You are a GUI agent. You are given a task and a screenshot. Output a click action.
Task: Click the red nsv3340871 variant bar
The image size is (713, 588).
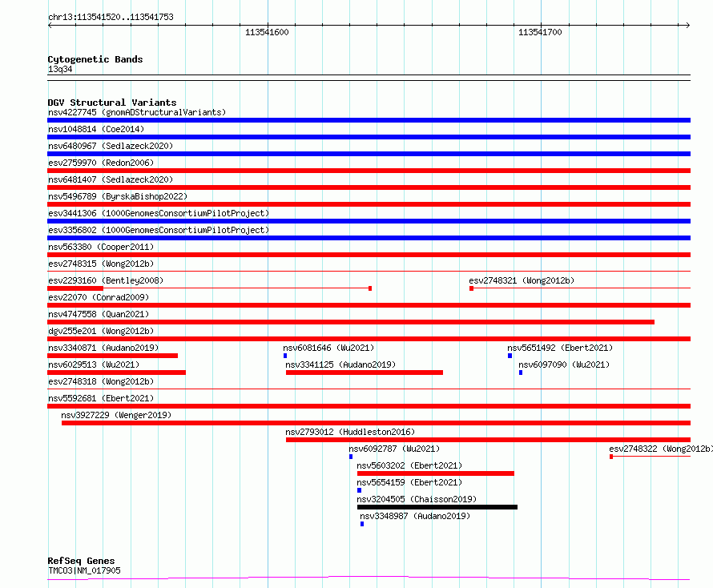tap(112, 356)
